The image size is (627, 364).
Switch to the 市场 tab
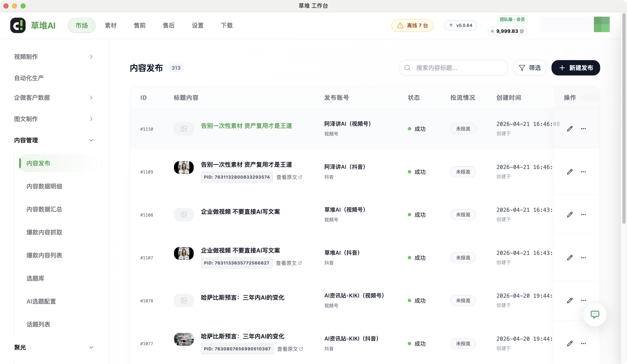82,25
